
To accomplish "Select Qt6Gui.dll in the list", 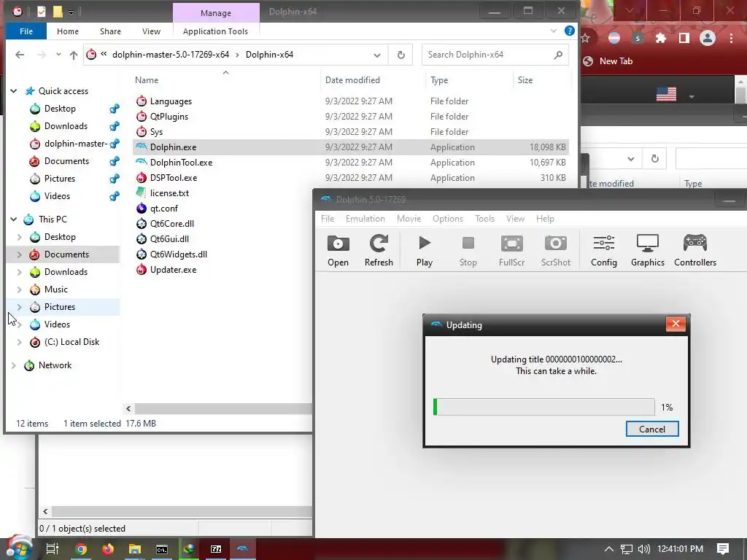I will [x=169, y=238].
